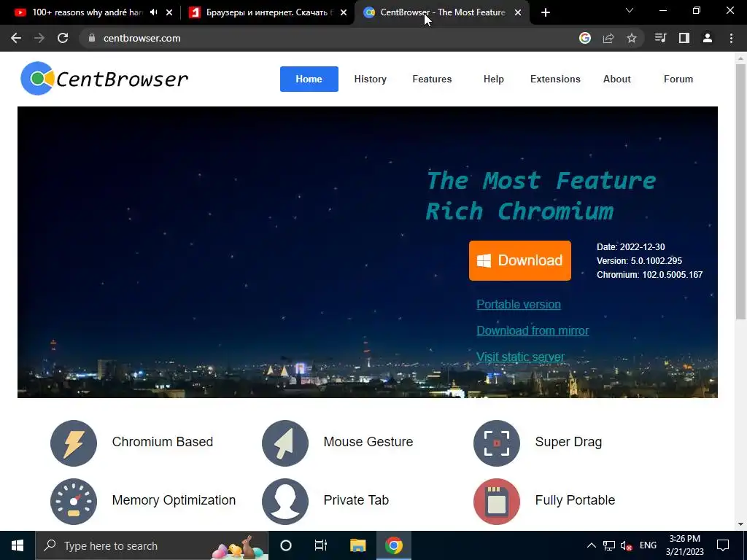Open the Windows Start menu
This screenshot has height=560, width=747.
click(18, 545)
